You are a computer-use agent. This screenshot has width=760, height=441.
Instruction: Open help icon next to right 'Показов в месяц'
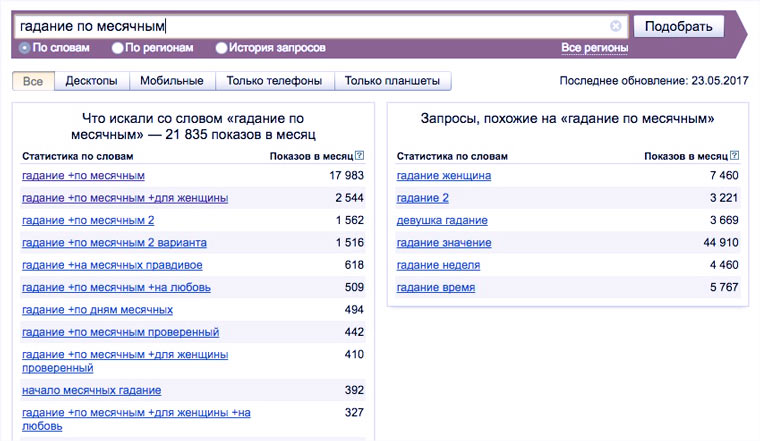click(x=734, y=156)
